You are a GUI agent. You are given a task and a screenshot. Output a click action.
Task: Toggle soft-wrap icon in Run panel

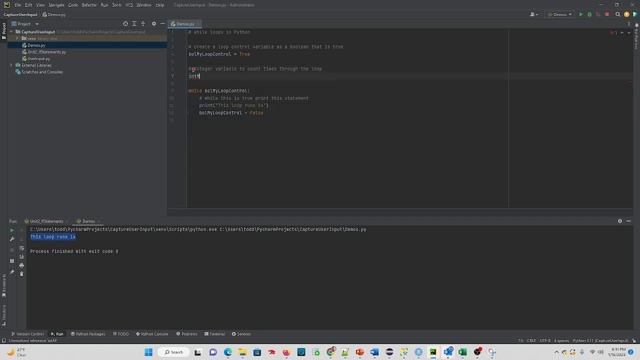coord(22,248)
